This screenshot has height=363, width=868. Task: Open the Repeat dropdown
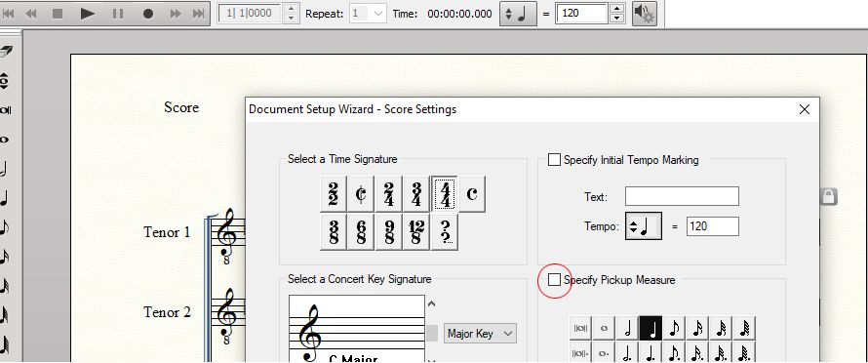(x=368, y=14)
